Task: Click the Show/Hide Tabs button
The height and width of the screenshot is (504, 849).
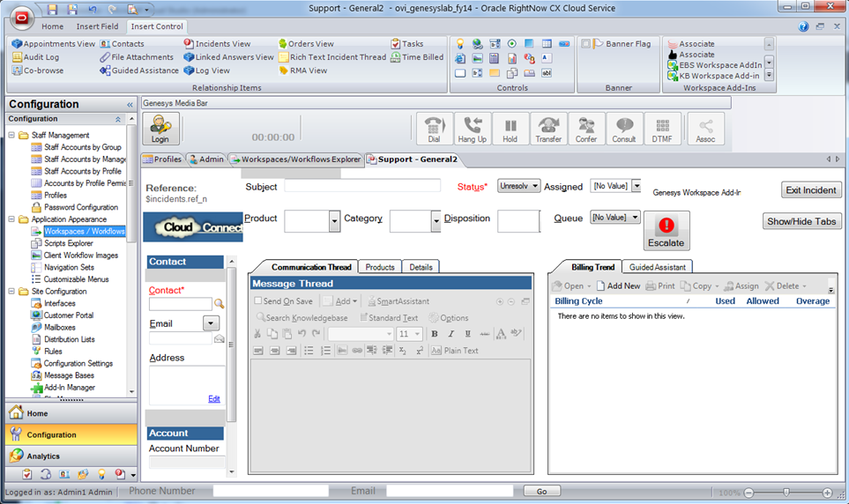Action: [x=801, y=221]
